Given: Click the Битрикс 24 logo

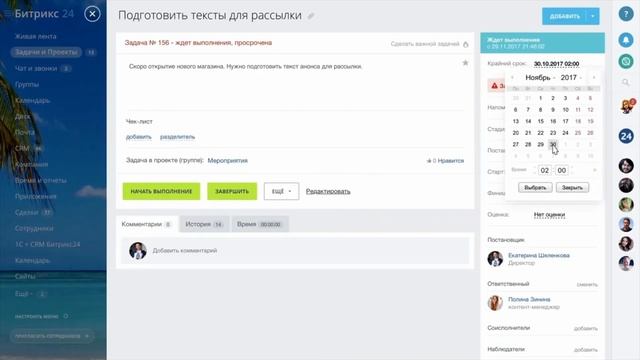Looking at the screenshot, I should point(44,14).
